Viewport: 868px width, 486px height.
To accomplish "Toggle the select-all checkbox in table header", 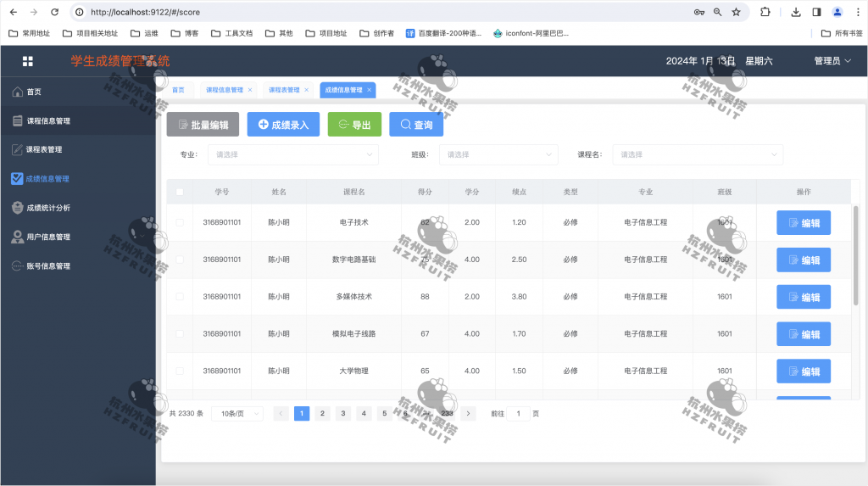I will 180,192.
